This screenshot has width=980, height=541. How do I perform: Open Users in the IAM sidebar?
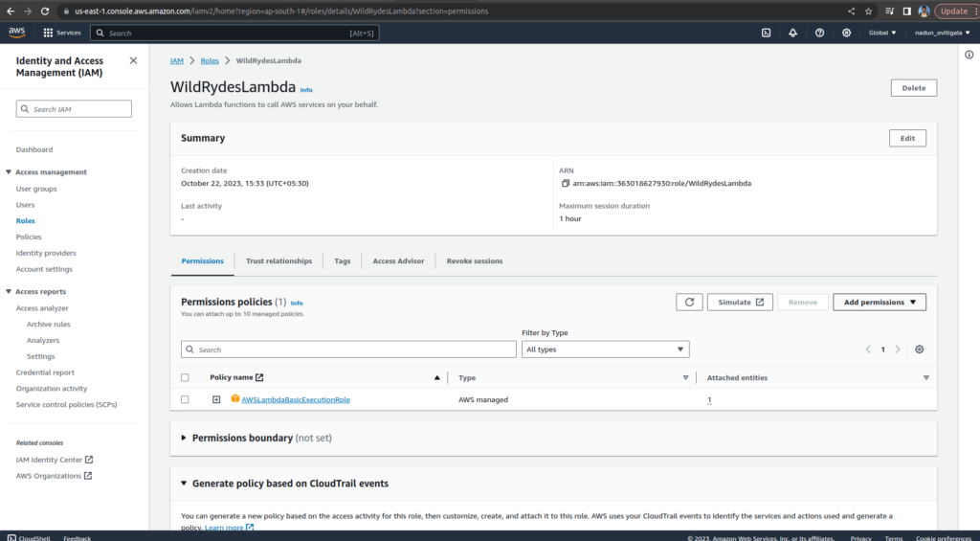[x=25, y=205]
